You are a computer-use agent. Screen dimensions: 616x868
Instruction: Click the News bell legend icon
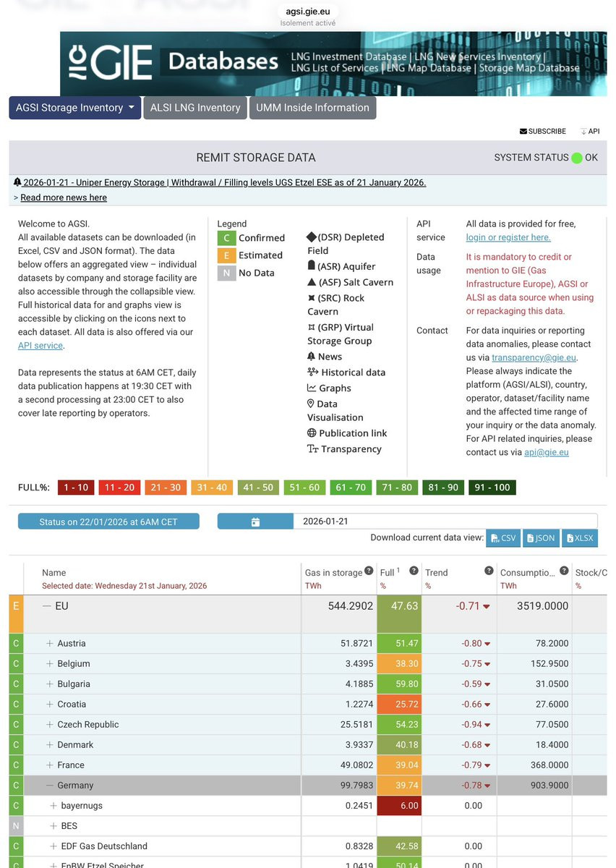click(x=312, y=357)
